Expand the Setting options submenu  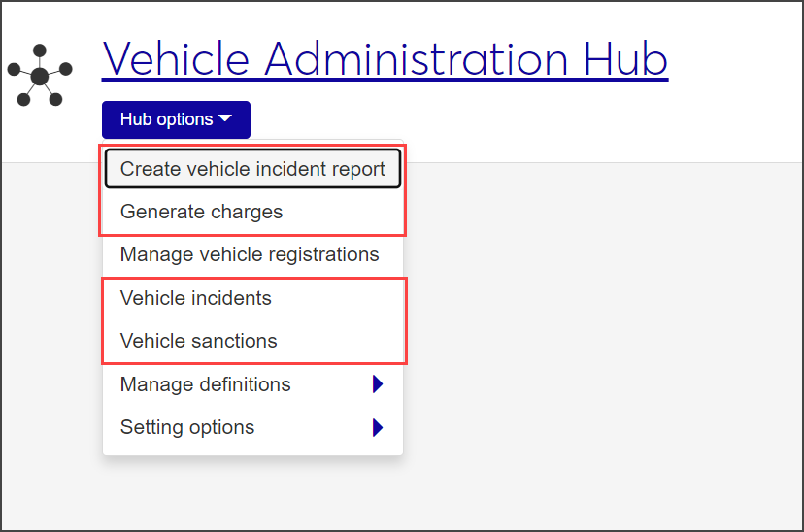tap(187, 427)
